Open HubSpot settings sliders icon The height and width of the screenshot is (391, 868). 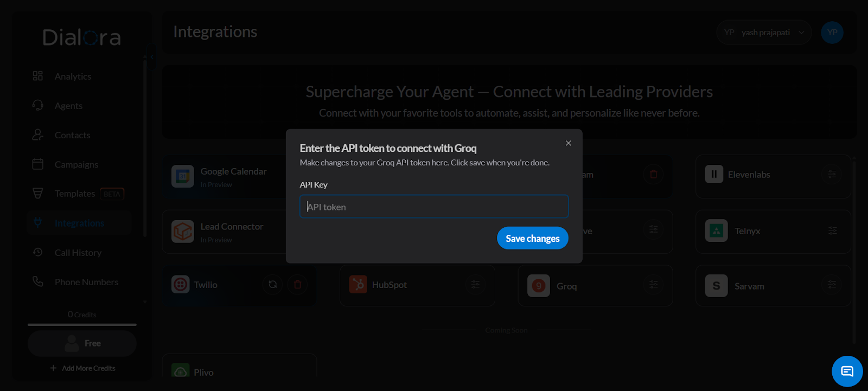pyautogui.click(x=475, y=285)
